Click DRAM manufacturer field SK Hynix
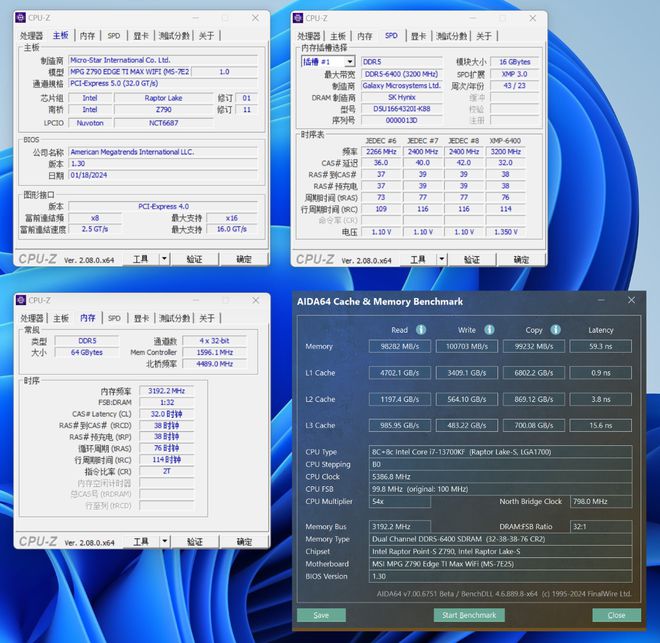Screen dimensions: 660x643 tap(402, 97)
